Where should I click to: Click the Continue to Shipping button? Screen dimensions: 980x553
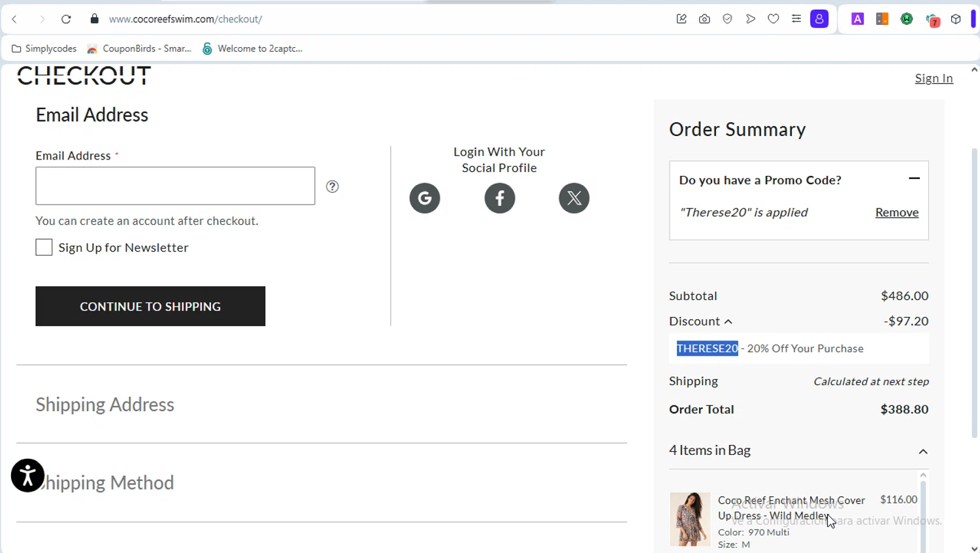point(150,306)
